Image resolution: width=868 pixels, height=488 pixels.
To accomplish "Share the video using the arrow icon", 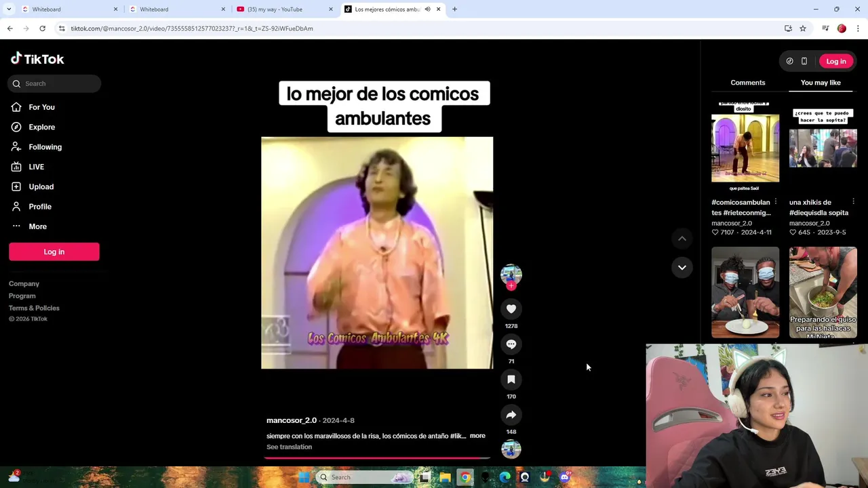I will point(511,415).
